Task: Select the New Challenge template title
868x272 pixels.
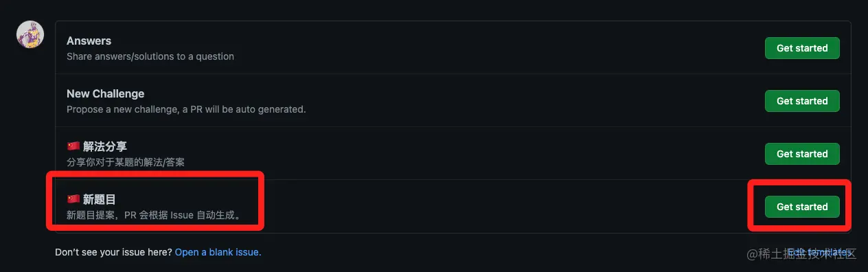Action: [x=105, y=93]
